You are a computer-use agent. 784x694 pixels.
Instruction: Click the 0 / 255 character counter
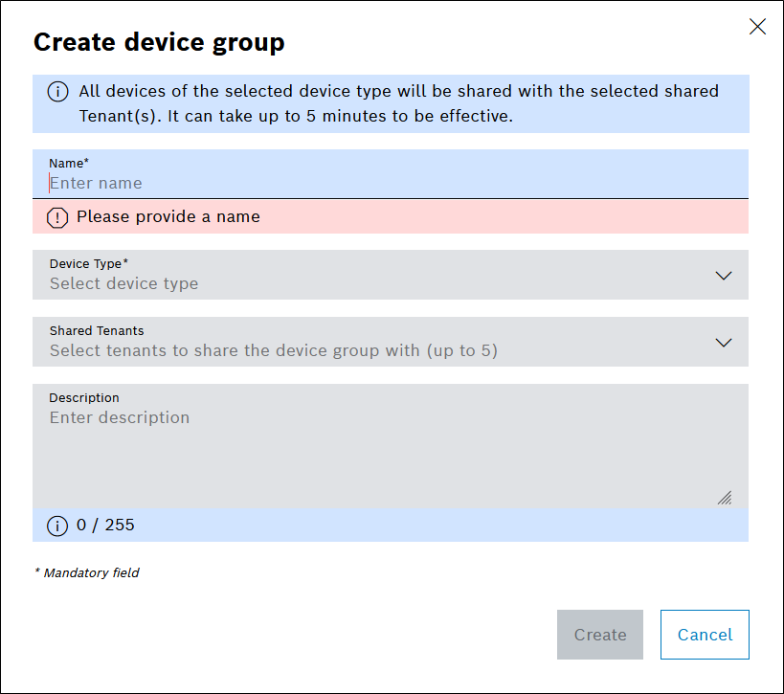[105, 525]
